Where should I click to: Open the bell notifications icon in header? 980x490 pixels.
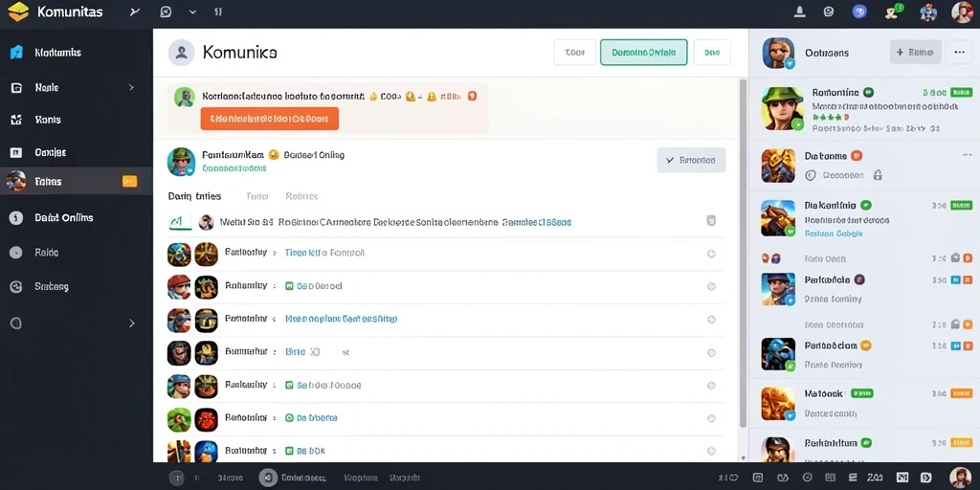pos(799,11)
